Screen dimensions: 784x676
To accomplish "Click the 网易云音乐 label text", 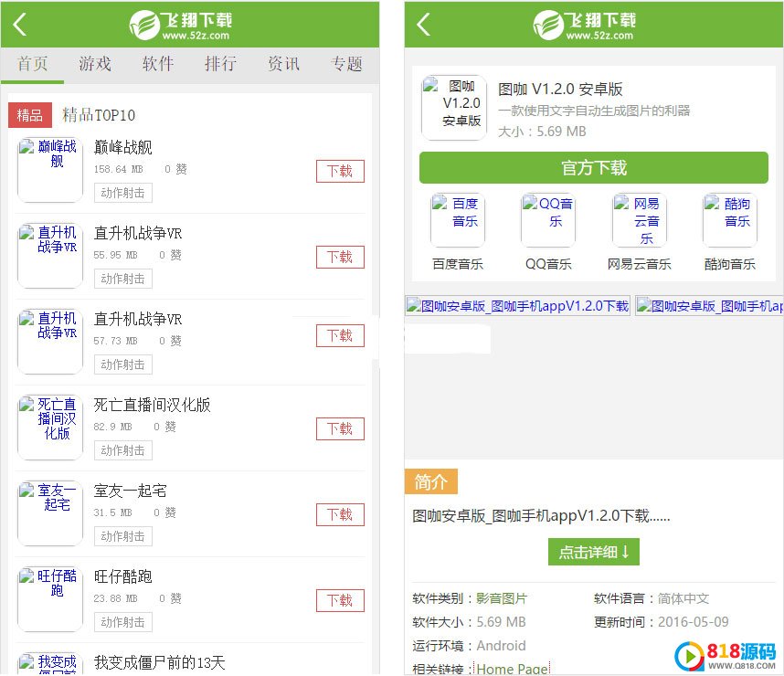I will (640, 264).
